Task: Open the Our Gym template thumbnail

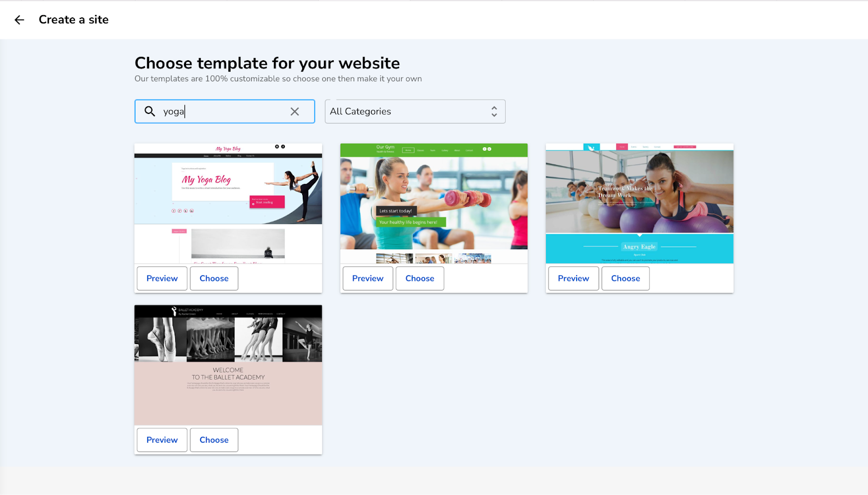Action: [x=434, y=204]
